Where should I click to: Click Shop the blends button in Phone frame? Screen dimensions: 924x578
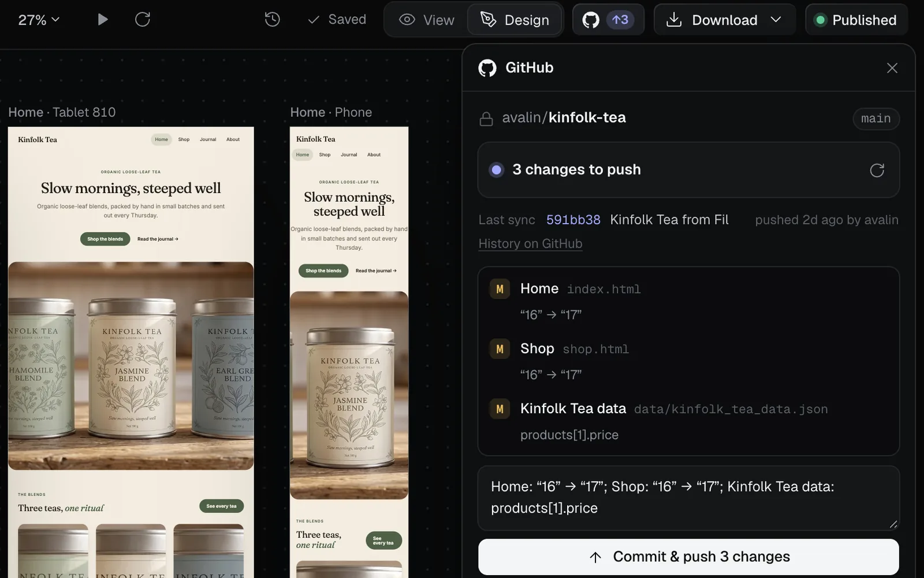click(x=323, y=271)
